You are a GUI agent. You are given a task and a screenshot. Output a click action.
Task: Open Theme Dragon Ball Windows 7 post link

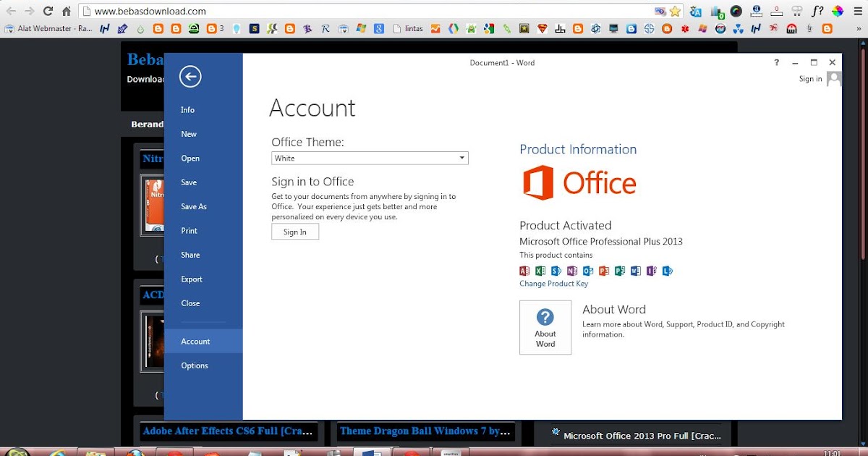425,431
